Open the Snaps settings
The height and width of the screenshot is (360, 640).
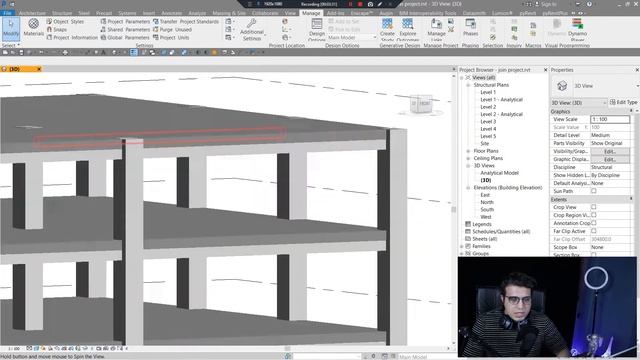click(56, 29)
